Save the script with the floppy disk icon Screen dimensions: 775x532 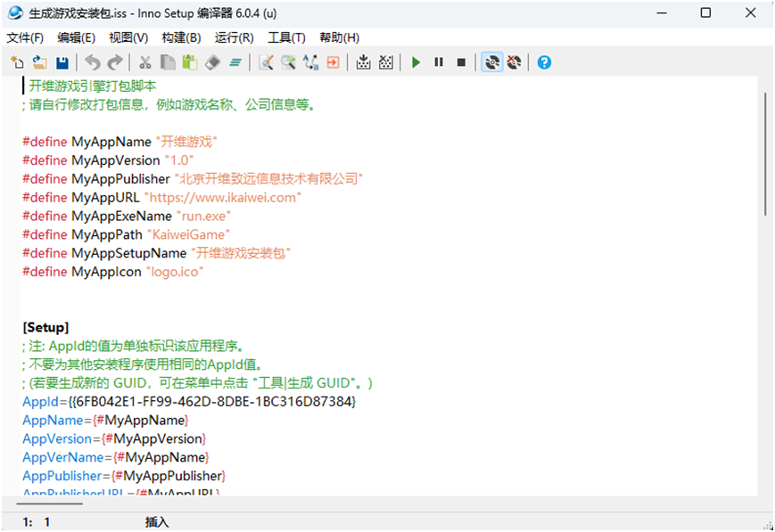62,62
